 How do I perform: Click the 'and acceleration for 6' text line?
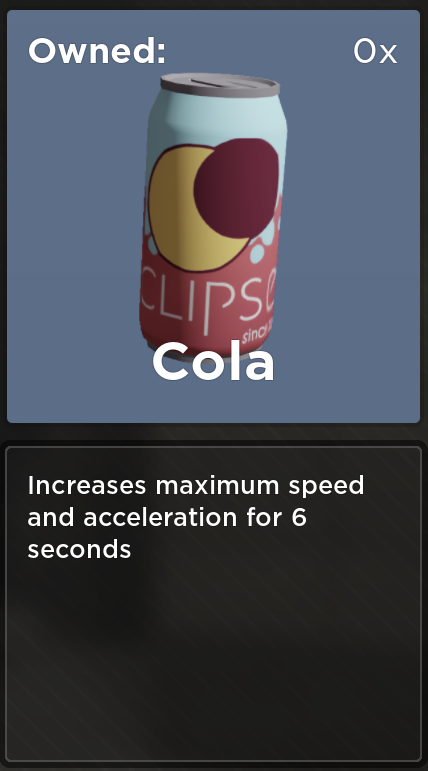point(167,517)
